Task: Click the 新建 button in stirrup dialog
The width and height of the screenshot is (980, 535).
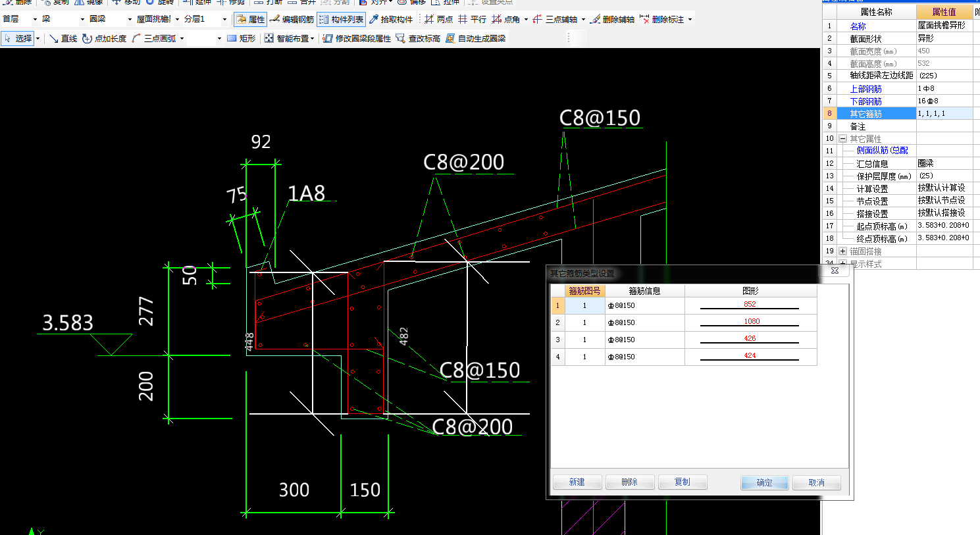Action: tap(577, 482)
